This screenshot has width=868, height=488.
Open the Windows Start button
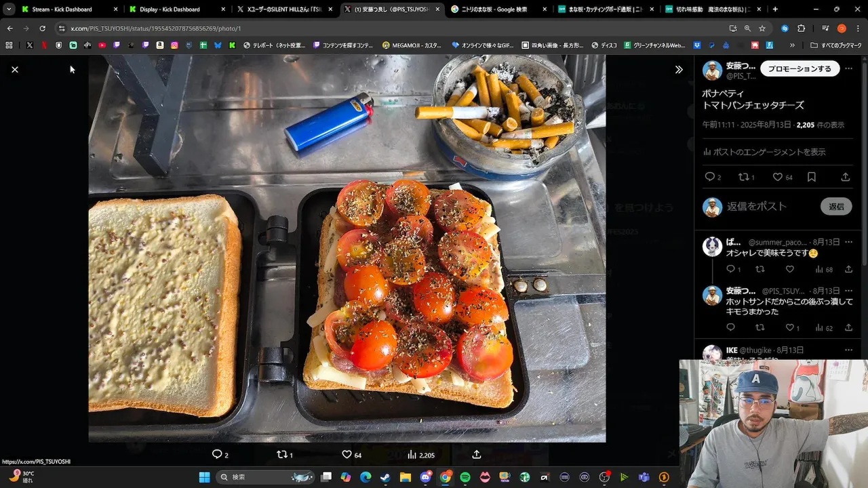pos(204,477)
